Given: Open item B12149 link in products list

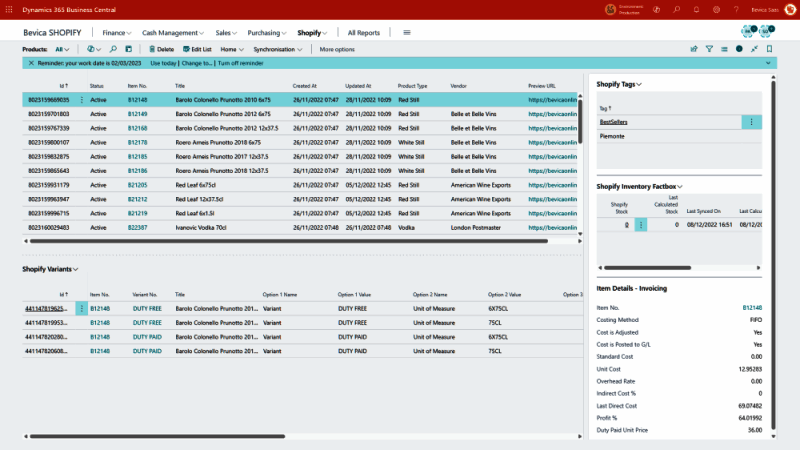Looking at the screenshot, I should (137, 114).
